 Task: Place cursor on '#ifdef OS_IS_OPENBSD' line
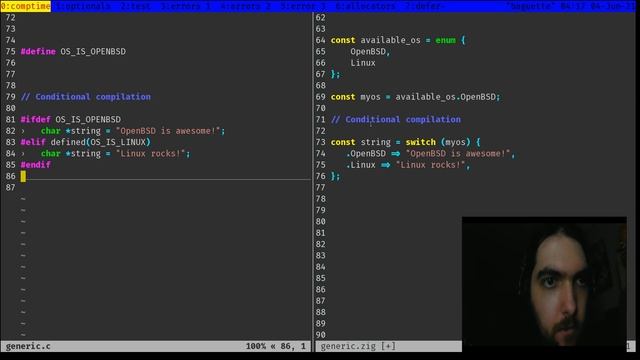71,120
